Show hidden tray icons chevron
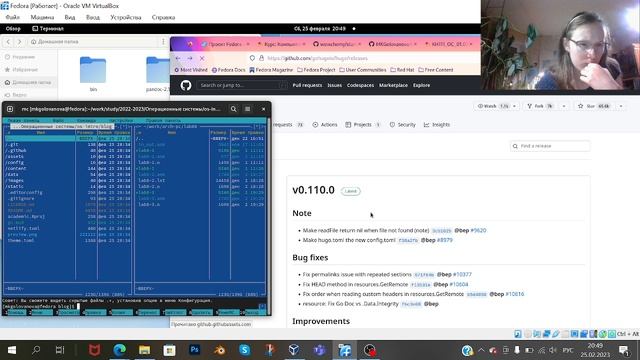The height and width of the screenshot is (360, 640). [x=481, y=350]
